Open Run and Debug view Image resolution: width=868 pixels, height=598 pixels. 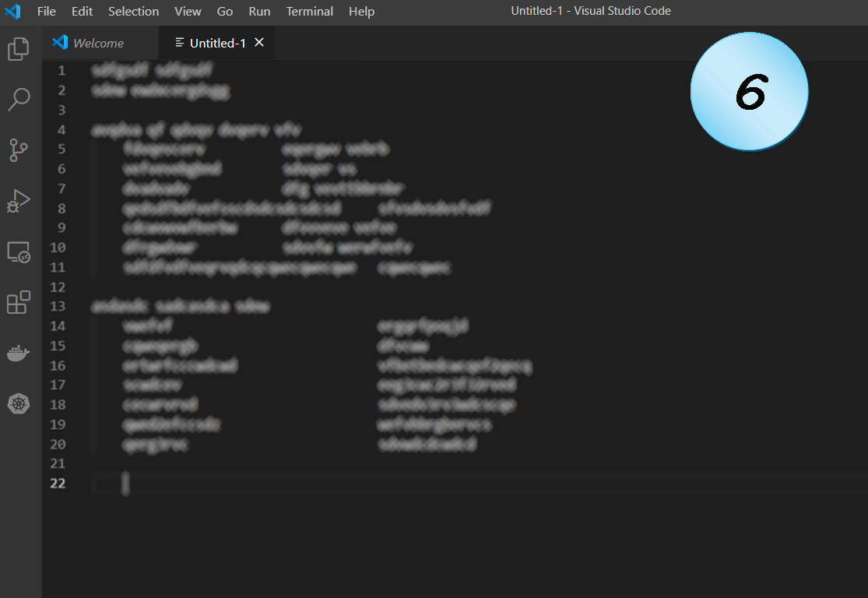coord(19,201)
